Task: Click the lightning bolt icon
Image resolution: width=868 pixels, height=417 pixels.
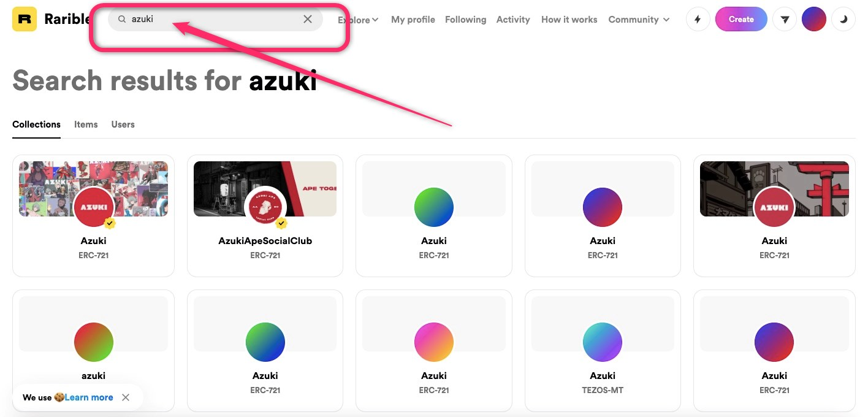Action: [x=698, y=20]
